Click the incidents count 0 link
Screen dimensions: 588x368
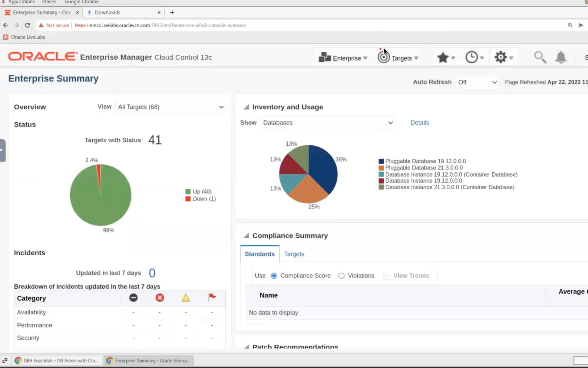[152, 273]
